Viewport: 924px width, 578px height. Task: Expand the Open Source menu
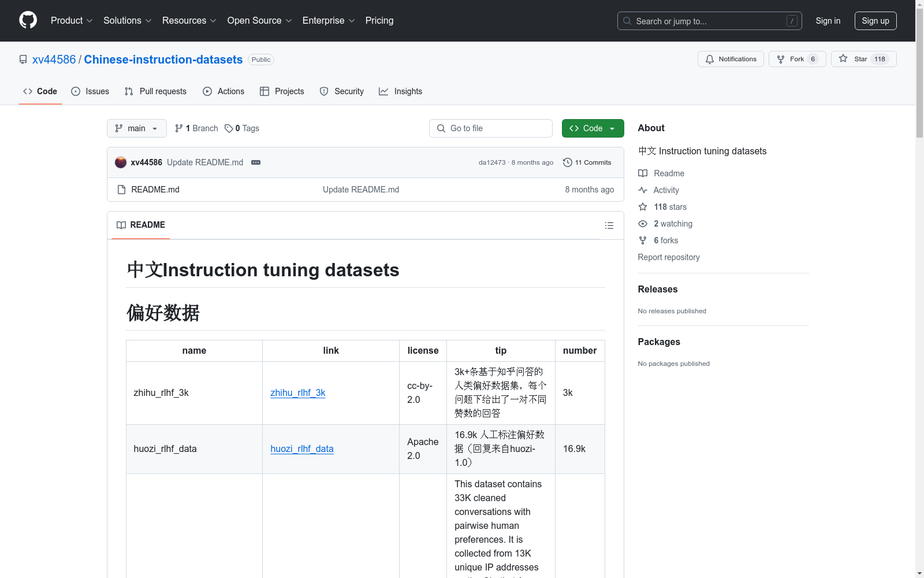(259, 20)
